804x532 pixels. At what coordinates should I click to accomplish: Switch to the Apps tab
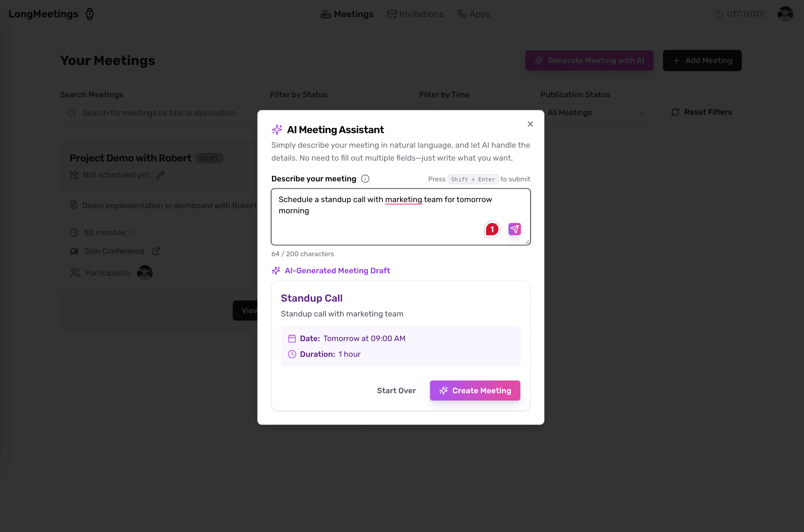pos(474,14)
